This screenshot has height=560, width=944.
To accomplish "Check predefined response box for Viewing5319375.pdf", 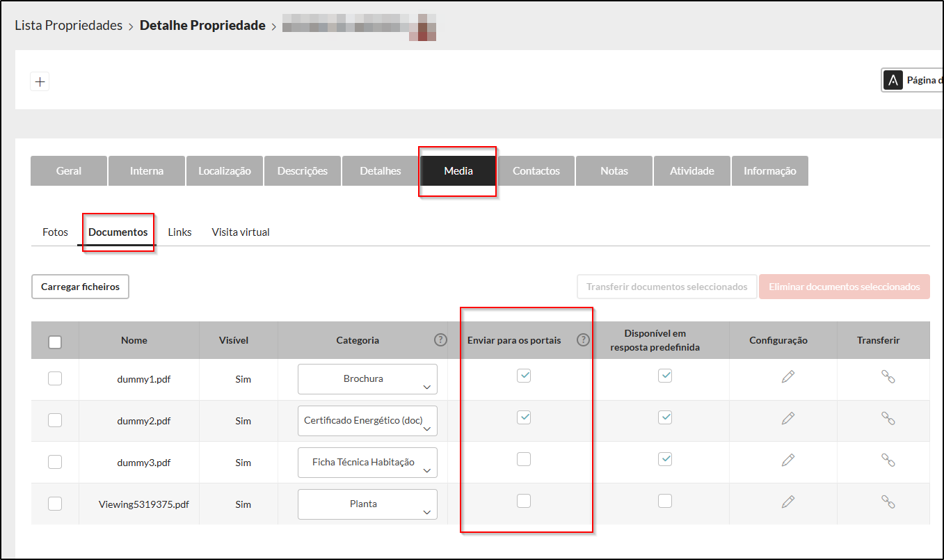I will (x=665, y=501).
